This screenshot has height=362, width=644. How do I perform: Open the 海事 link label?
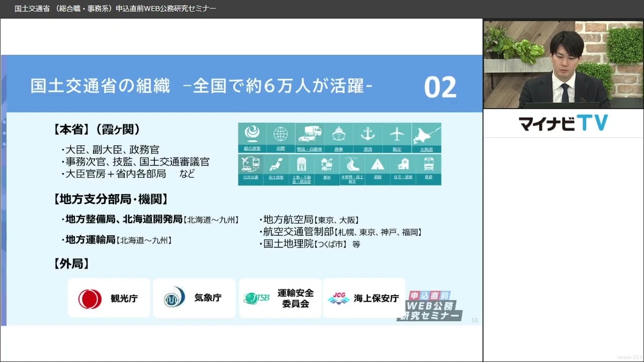pos(339,149)
